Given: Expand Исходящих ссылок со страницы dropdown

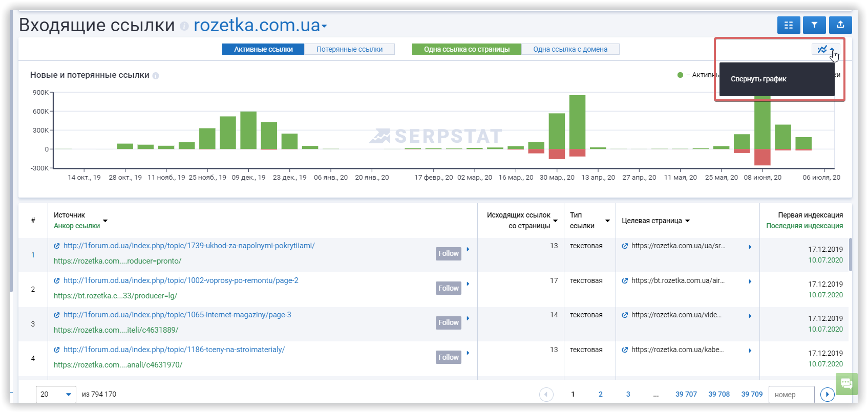Looking at the screenshot, I should (555, 221).
